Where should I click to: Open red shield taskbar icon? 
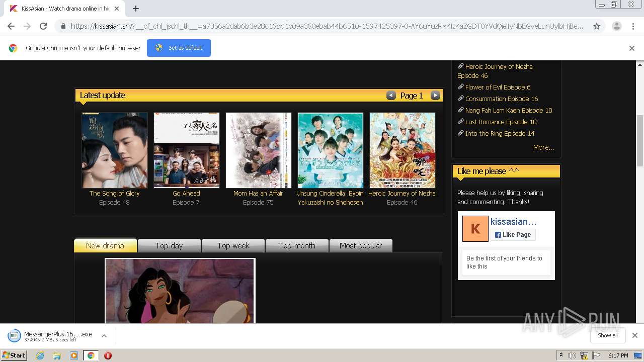(108, 355)
